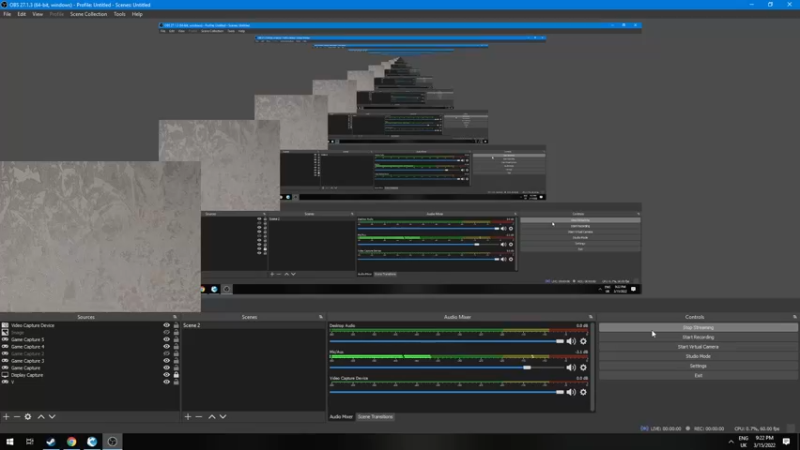Image resolution: width=800 pixels, height=450 pixels.
Task: Undock the Sources panel via float icon
Action: (x=175, y=317)
